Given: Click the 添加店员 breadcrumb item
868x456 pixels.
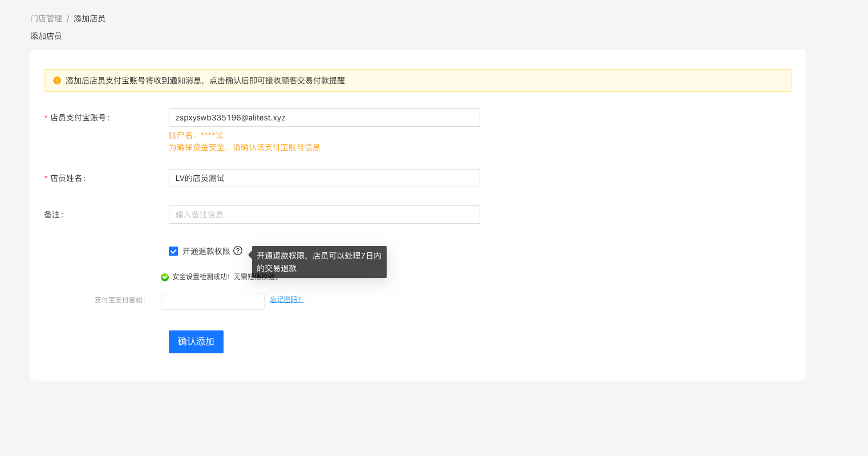Looking at the screenshot, I should [90, 18].
